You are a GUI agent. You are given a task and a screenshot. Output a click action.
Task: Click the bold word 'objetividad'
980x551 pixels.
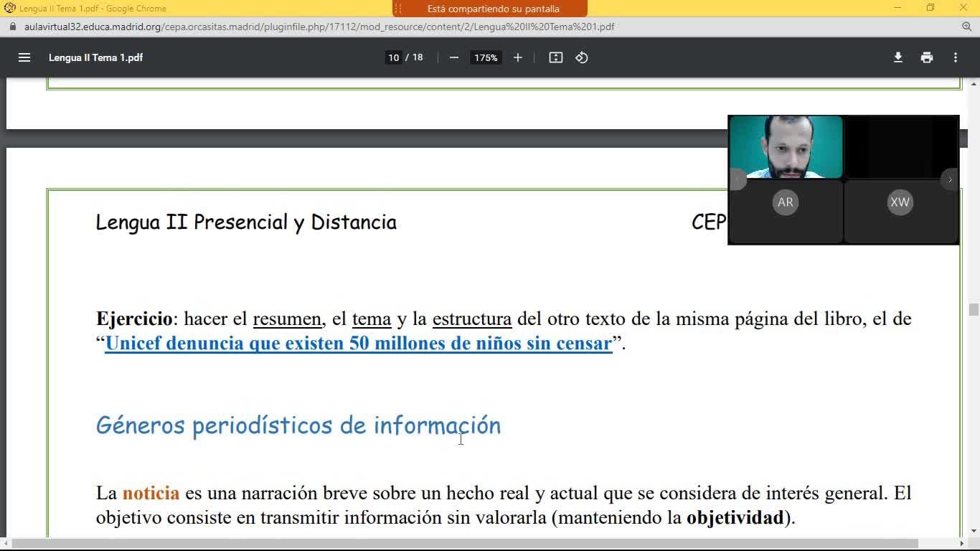735,517
